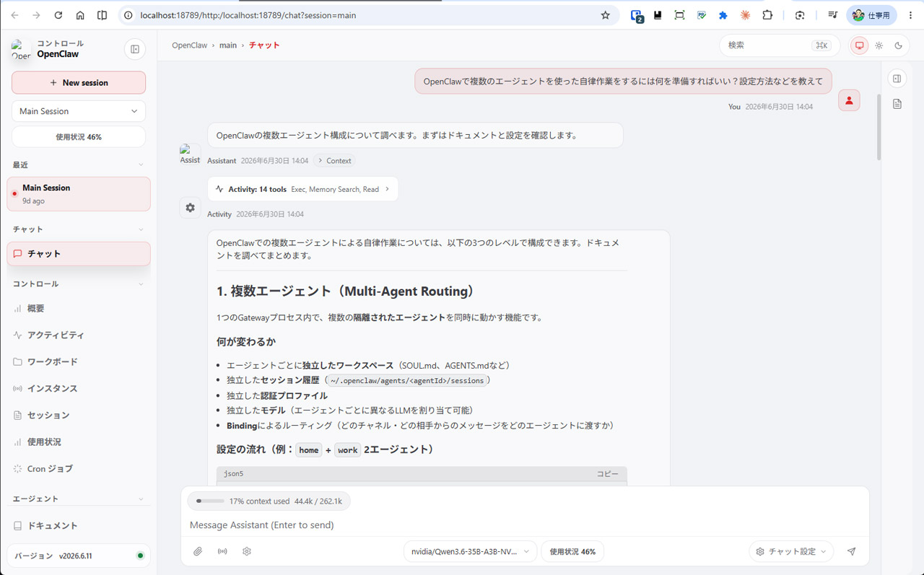This screenshot has height=575, width=924.
Task: Open Cron ジョブ in the sidebar
Action: pos(79,468)
